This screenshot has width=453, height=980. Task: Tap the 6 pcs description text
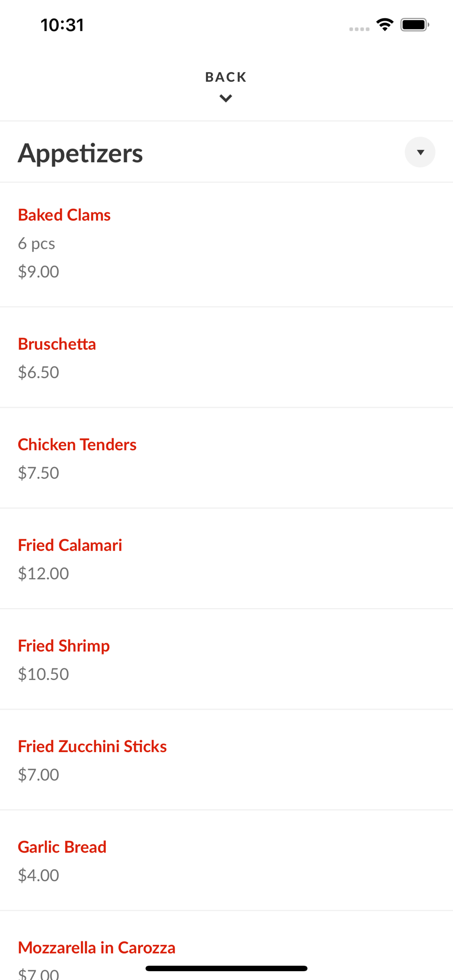click(x=36, y=243)
